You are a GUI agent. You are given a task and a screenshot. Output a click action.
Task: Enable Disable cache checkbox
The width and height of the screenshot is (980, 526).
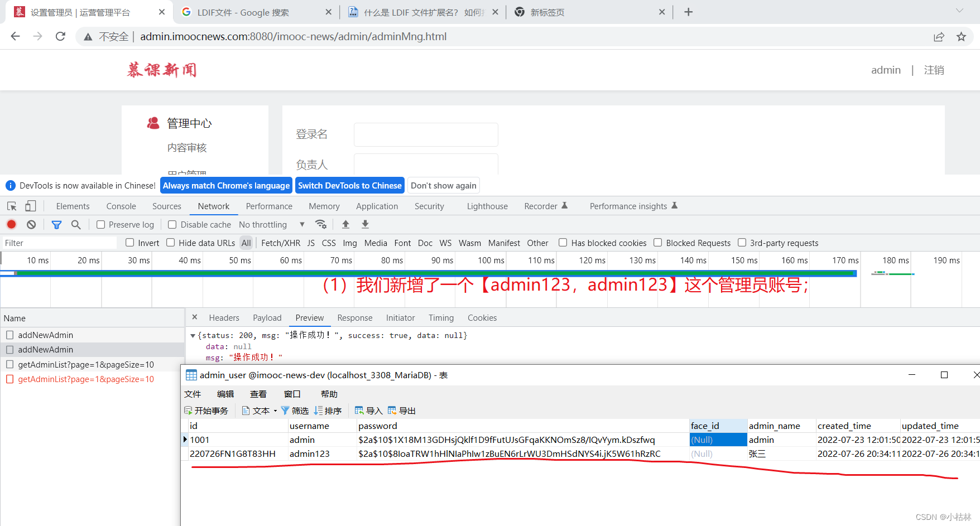click(172, 224)
